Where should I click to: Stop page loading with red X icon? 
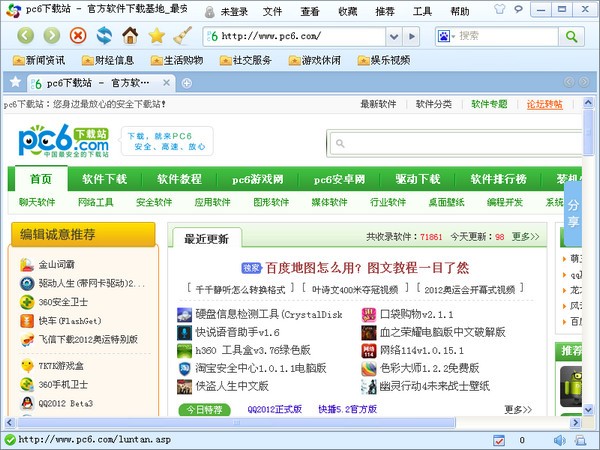pyautogui.click(x=78, y=36)
